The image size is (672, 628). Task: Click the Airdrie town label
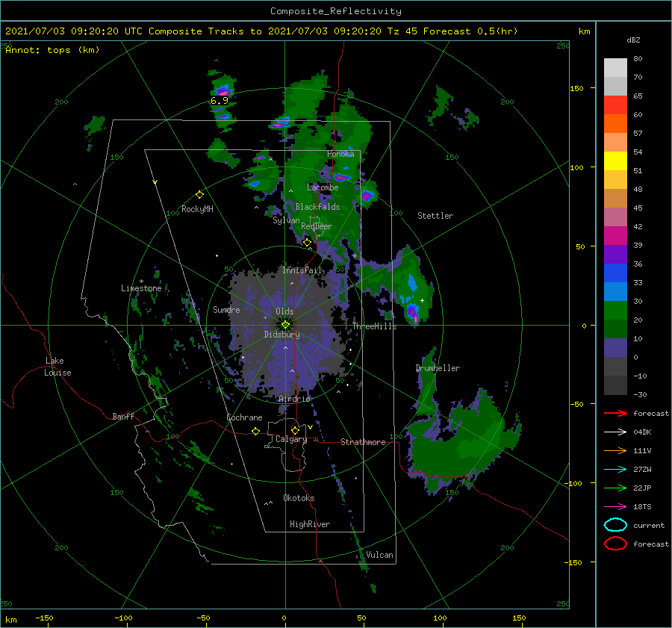pos(294,399)
